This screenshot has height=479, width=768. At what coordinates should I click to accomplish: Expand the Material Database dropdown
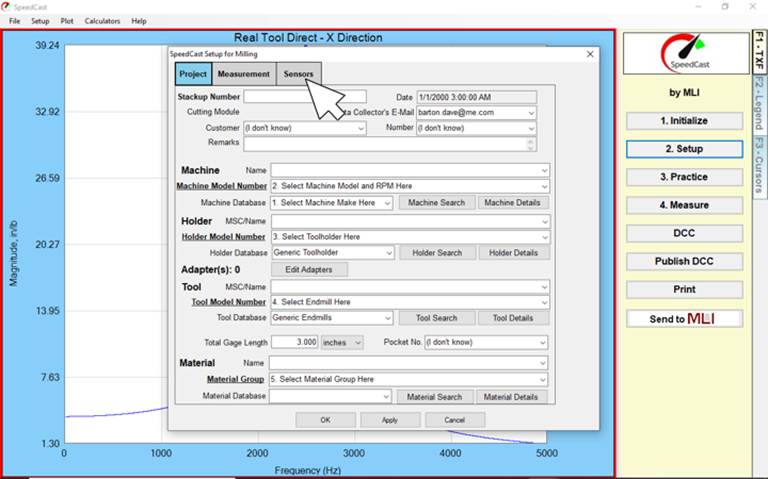pos(386,396)
